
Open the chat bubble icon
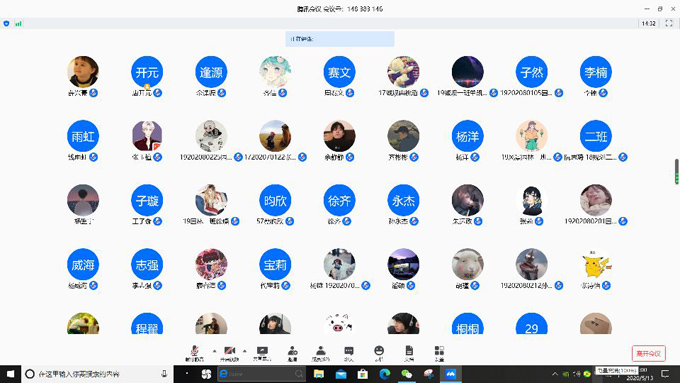click(349, 353)
